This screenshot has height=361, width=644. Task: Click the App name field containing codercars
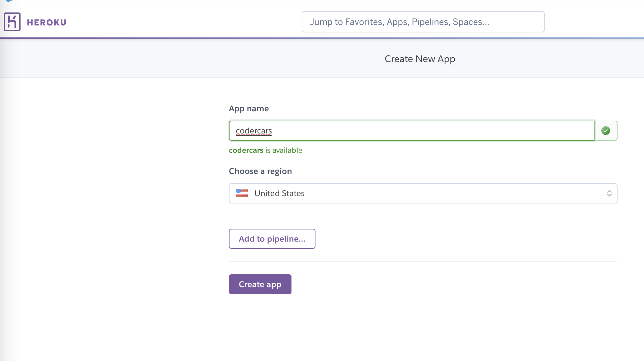411,131
